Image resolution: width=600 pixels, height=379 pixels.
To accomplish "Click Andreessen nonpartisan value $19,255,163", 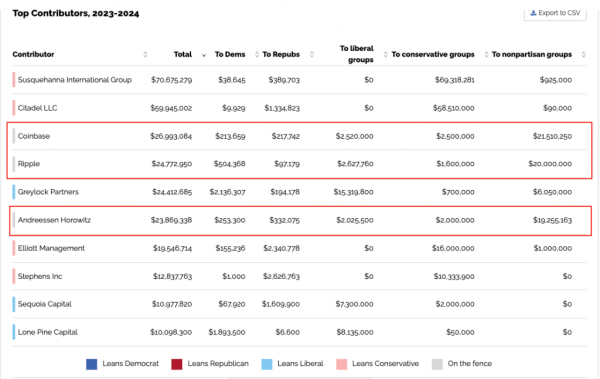I will (552, 220).
